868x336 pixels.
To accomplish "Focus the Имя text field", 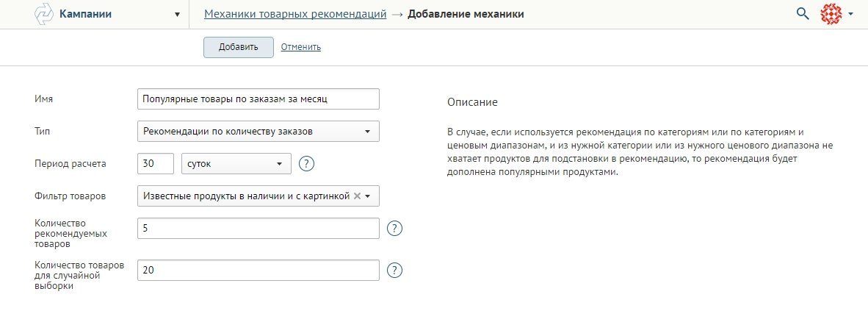I will coord(258,99).
